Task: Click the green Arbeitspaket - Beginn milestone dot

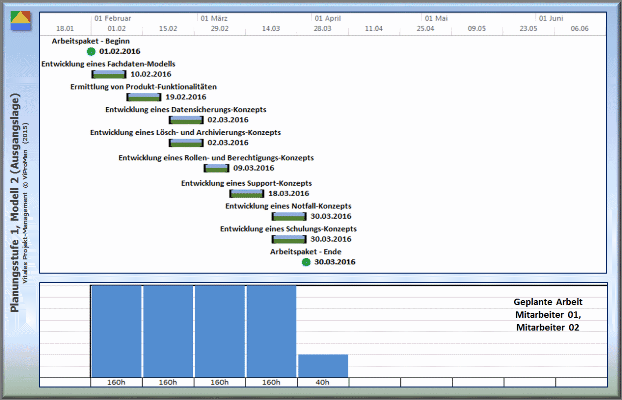Action: point(91,51)
